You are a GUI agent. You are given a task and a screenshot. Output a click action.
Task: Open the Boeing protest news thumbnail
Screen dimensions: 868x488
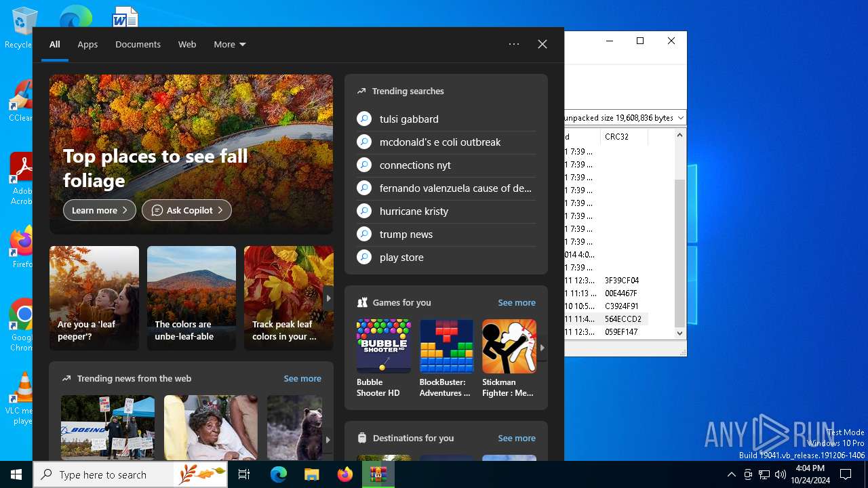click(108, 428)
